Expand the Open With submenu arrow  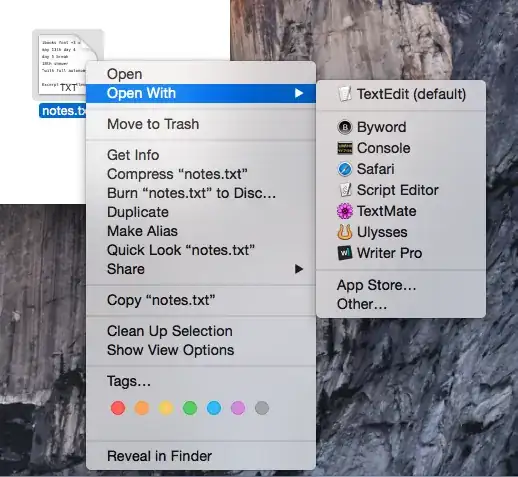(x=299, y=93)
